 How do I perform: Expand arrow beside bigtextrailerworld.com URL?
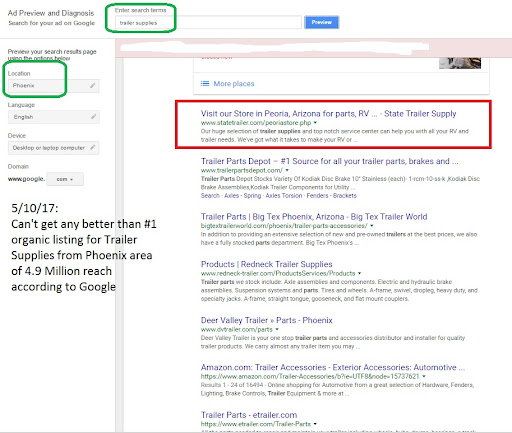coord(372,226)
